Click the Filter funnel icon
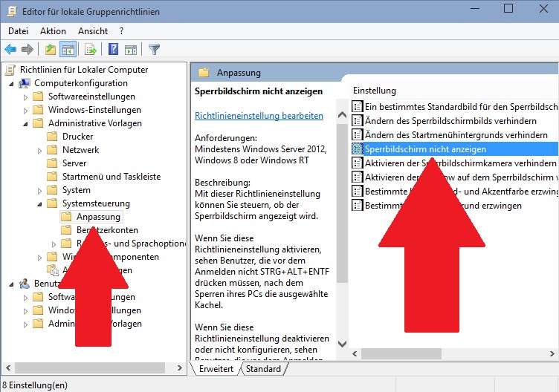Image resolution: width=559 pixels, height=392 pixels. point(154,50)
